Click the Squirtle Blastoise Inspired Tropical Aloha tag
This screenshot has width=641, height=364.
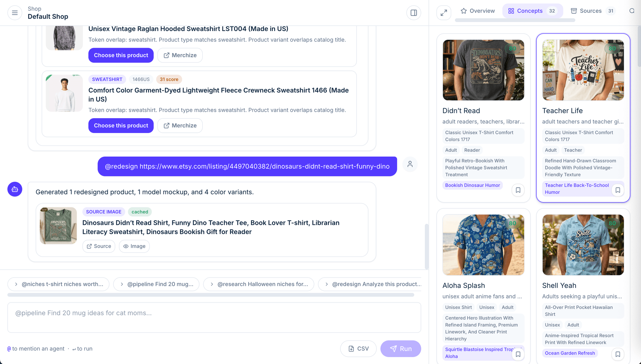pos(478,353)
